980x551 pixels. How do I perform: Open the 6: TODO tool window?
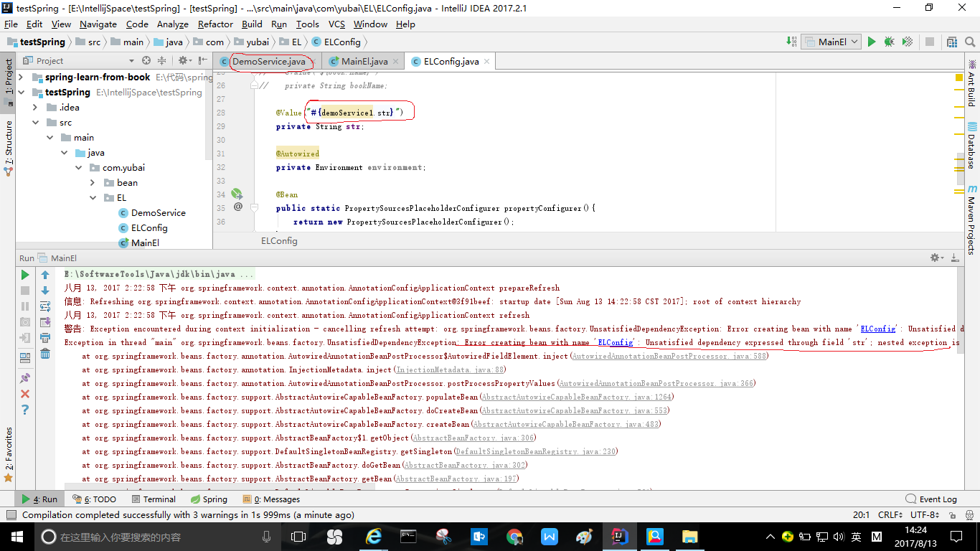coord(93,499)
